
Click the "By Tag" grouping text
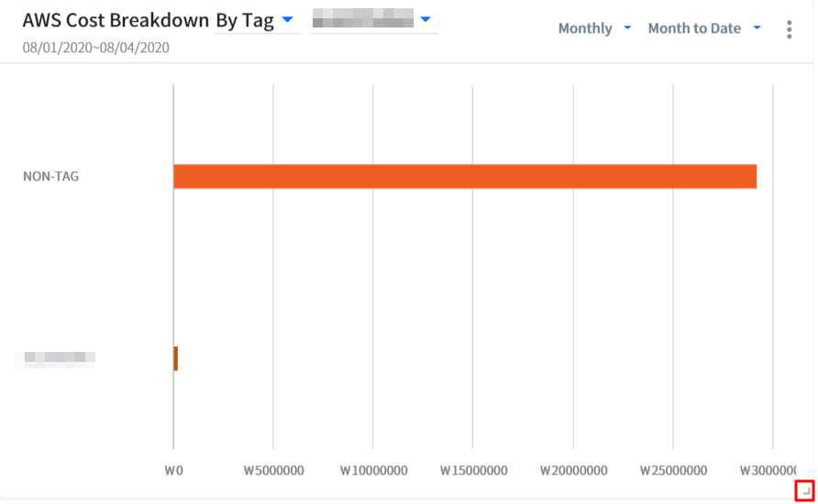(x=244, y=21)
